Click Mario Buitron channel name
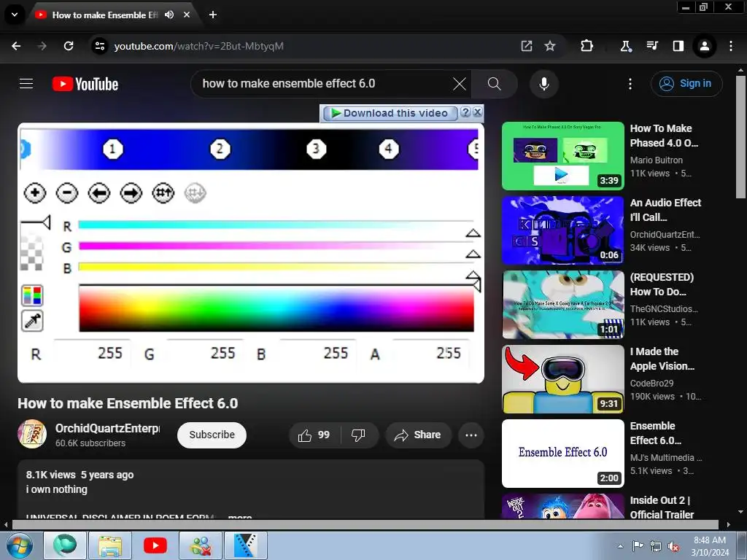Screen dimensions: 747x560 tap(656, 160)
